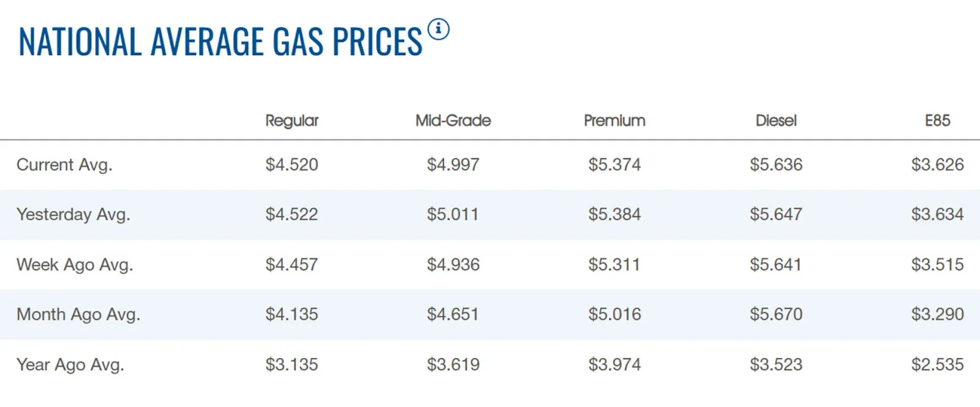This screenshot has height=407, width=980.
Task: Select the Mid-Grade column header
Action: pyautogui.click(x=453, y=120)
